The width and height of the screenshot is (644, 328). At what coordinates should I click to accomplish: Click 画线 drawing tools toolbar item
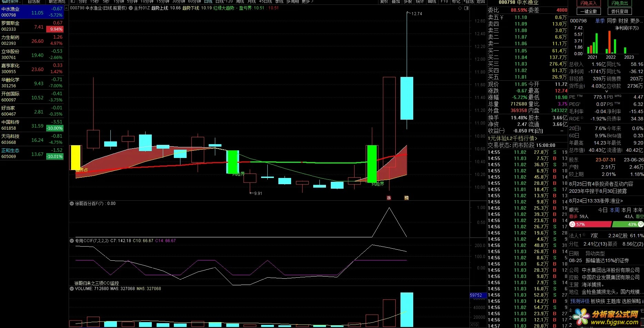click(x=432, y=2)
